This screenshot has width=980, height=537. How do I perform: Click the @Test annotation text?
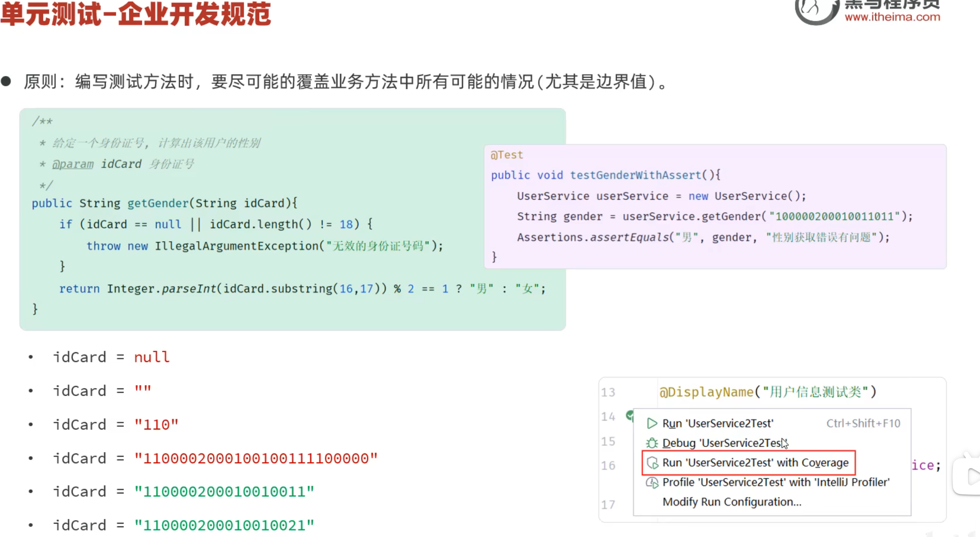pyautogui.click(x=507, y=155)
